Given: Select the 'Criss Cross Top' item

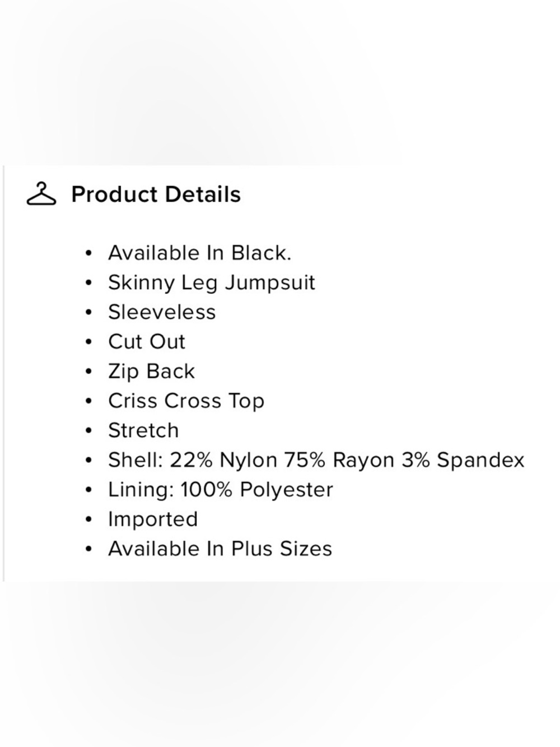Looking at the screenshot, I should [186, 401].
